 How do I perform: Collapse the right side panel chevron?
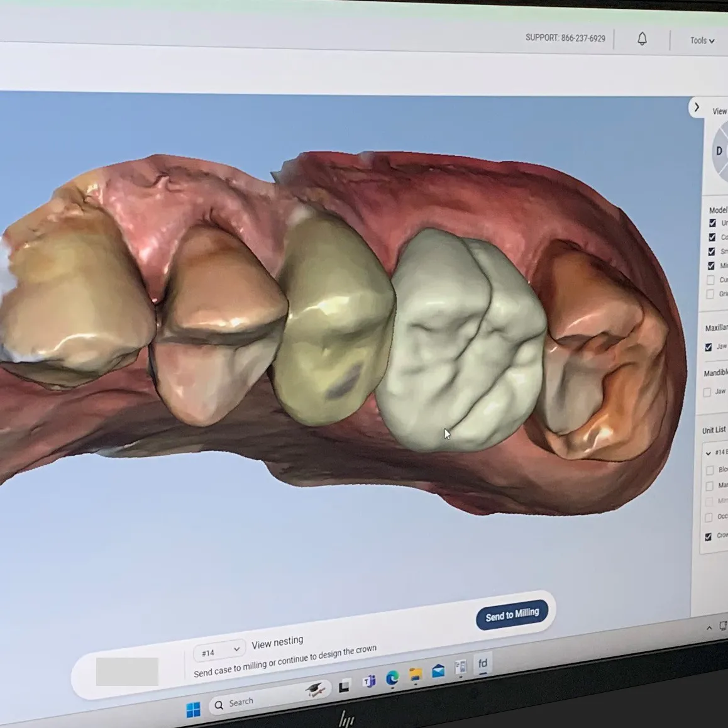(x=697, y=108)
